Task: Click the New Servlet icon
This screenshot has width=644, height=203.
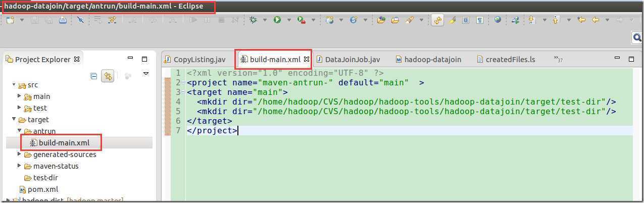Action: [x=354, y=20]
